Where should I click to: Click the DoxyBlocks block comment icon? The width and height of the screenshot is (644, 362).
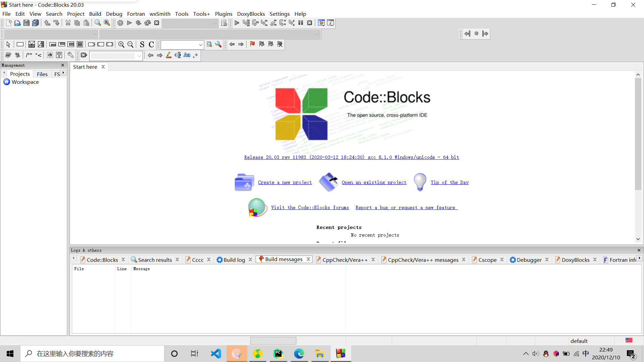click(29, 55)
